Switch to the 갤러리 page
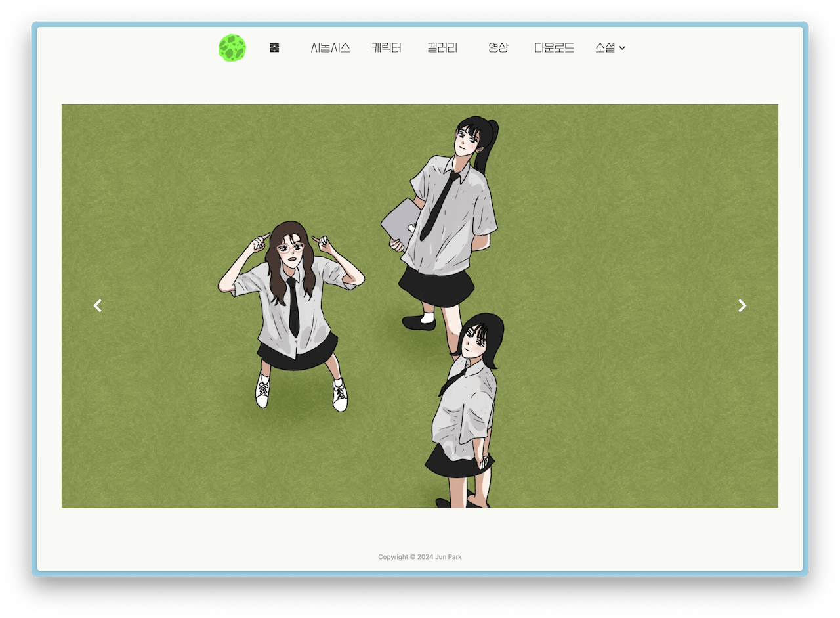This screenshot has width=840, height=618. 442,48
